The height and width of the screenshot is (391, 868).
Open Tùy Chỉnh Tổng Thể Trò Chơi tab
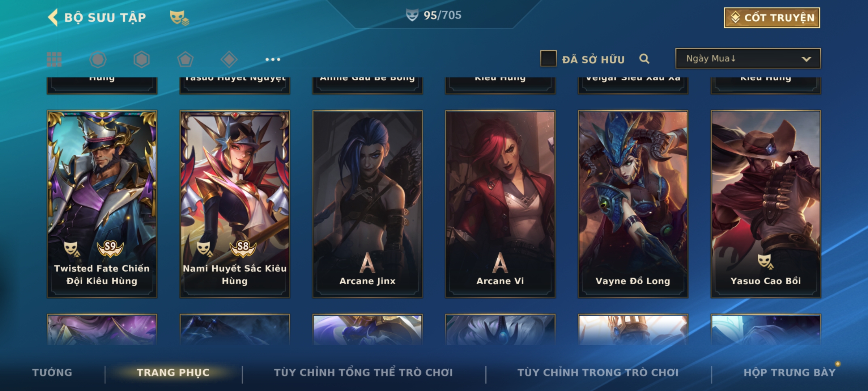coord(363,372)
